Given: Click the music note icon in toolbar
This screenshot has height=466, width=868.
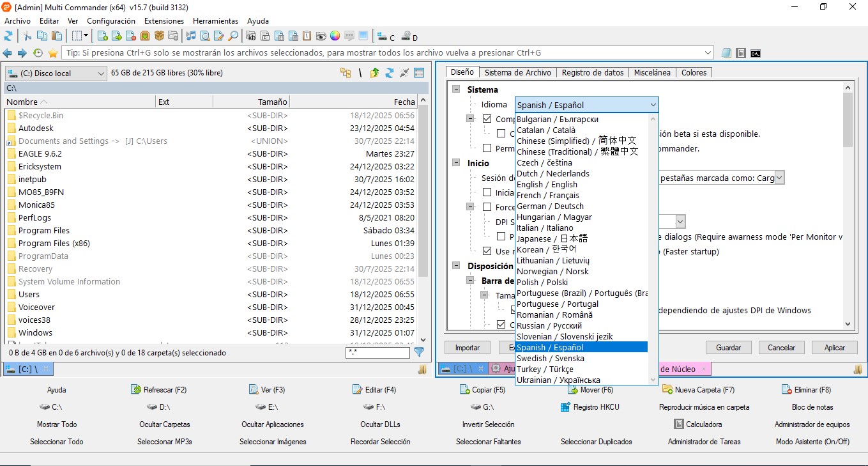Looking at the screenshot, I should (190, 36).
